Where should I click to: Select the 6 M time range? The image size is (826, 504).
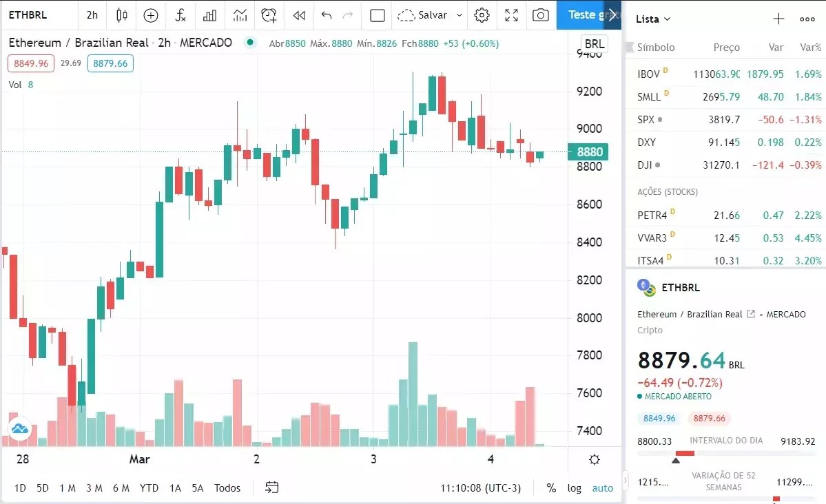[121, 487]
